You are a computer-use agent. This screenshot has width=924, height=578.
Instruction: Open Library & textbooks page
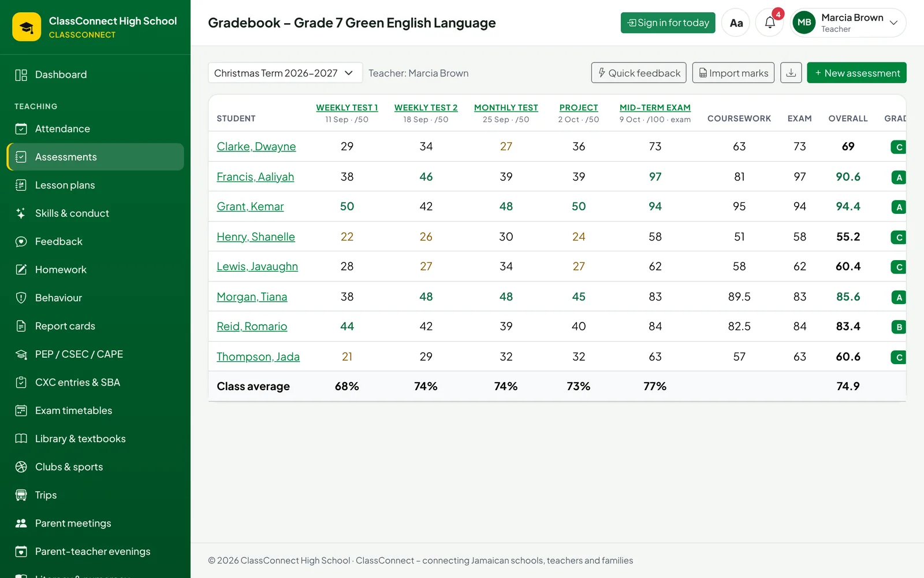point(95,439)
